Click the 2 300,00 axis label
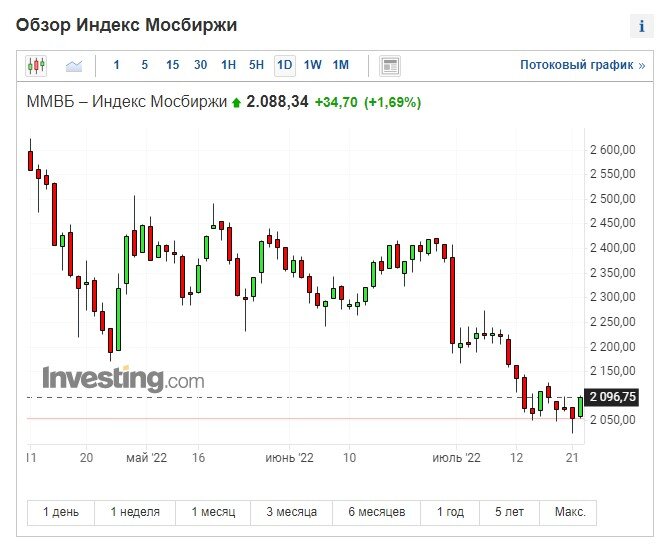 click(613, 297)
